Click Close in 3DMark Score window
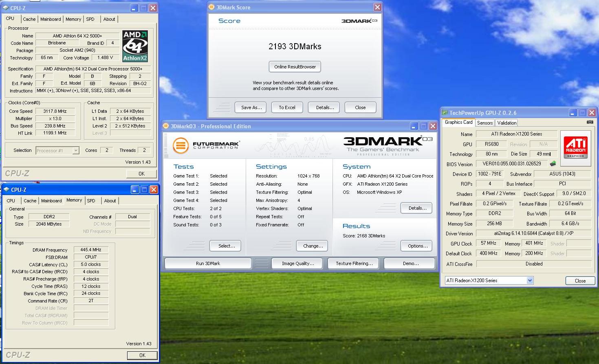This screenshot has width=599, height=364. click(x=360, y=107)
